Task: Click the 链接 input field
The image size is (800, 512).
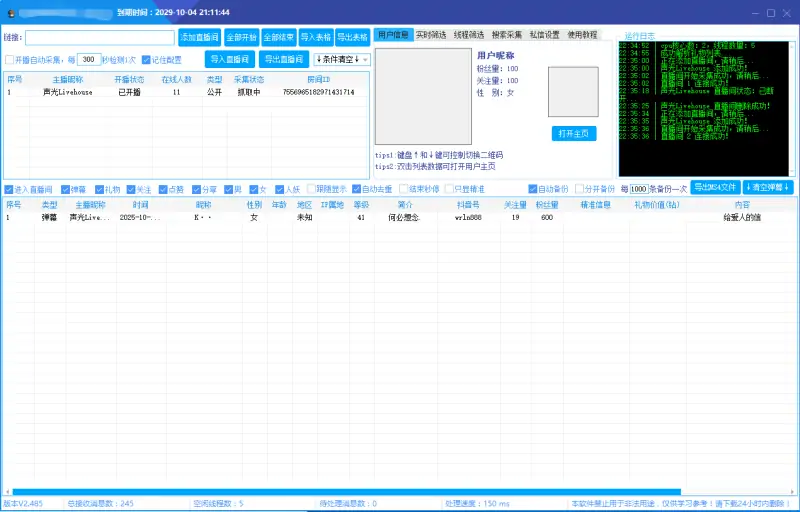Action: point(99,37)
